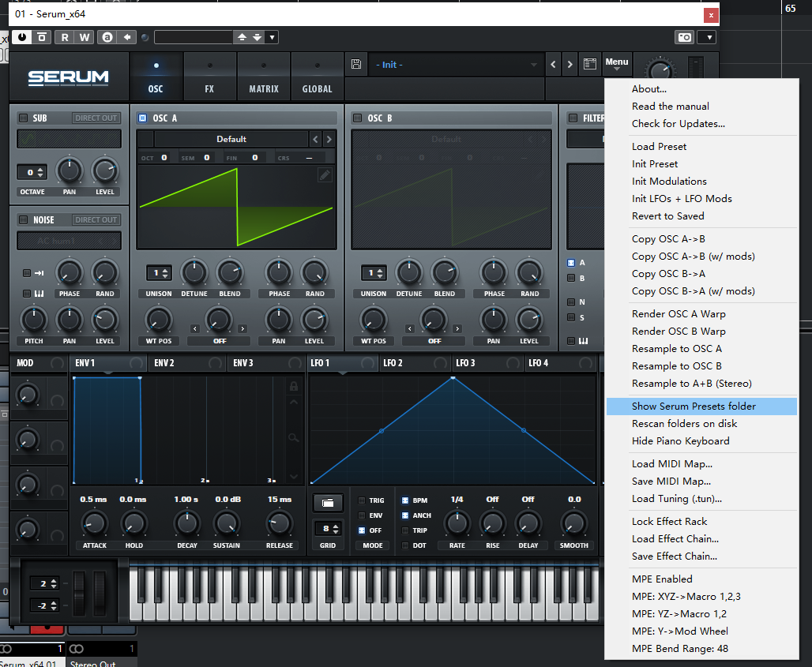
Task: Click the save preset floppy disk icon
Action: click(355, 64)
